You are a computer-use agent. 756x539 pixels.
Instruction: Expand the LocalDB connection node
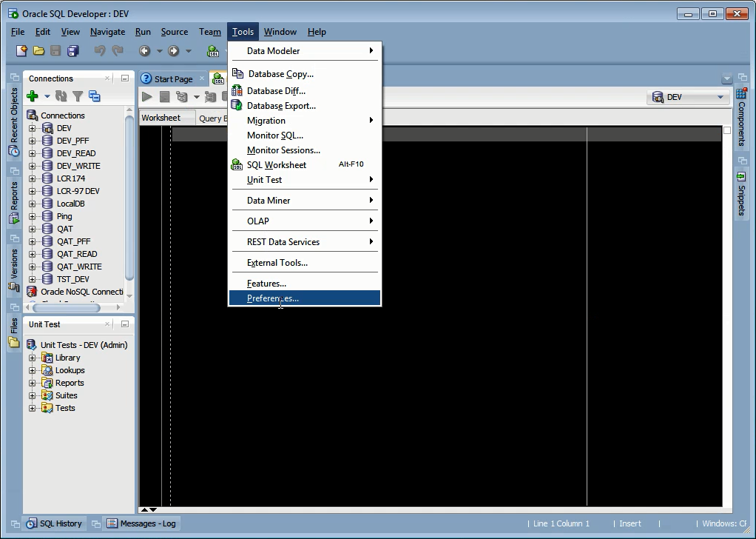32,204
